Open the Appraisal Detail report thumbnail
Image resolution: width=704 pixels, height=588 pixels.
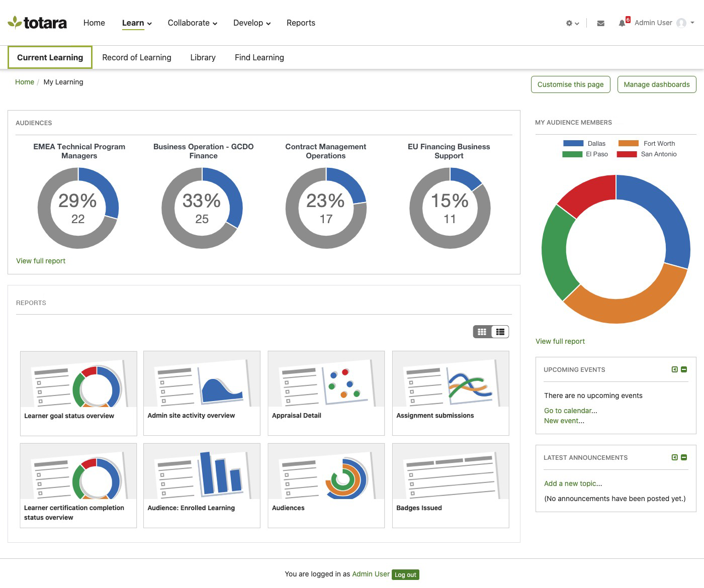click(x=326, y=392)
